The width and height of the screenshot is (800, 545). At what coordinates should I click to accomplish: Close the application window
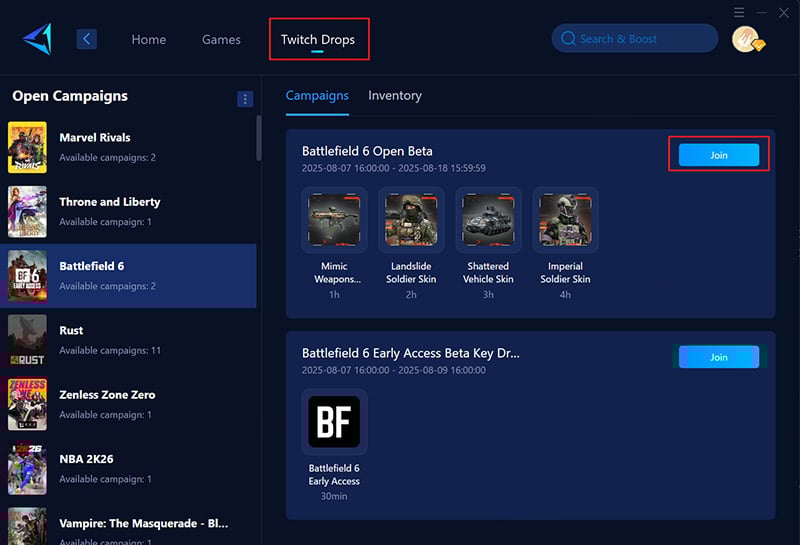point(784,12)
